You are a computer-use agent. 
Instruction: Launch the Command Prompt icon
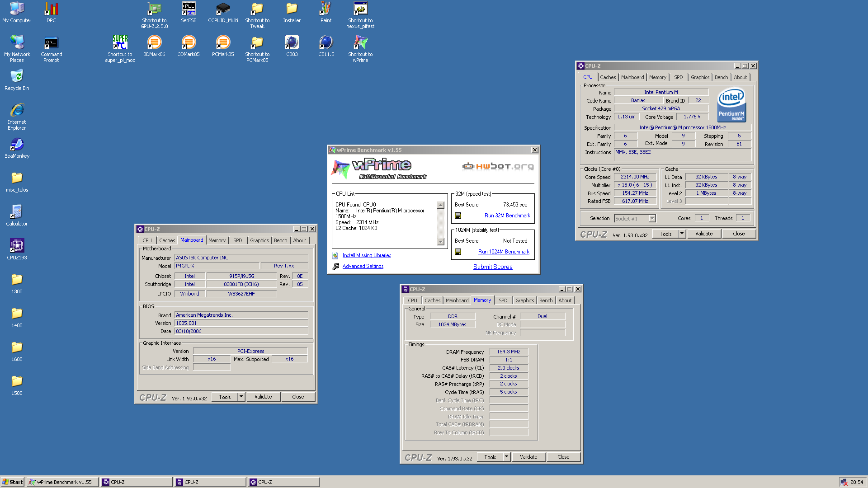click(51, 49)
